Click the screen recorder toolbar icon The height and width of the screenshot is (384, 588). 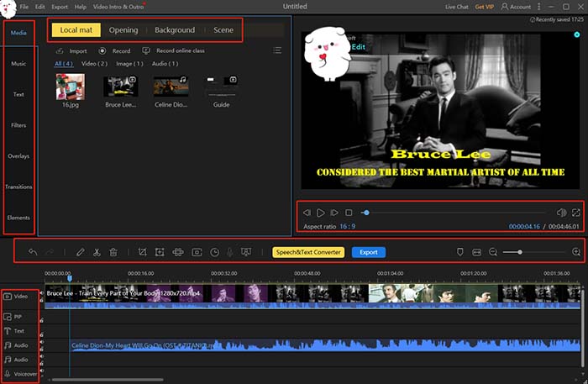click(246, 252)
